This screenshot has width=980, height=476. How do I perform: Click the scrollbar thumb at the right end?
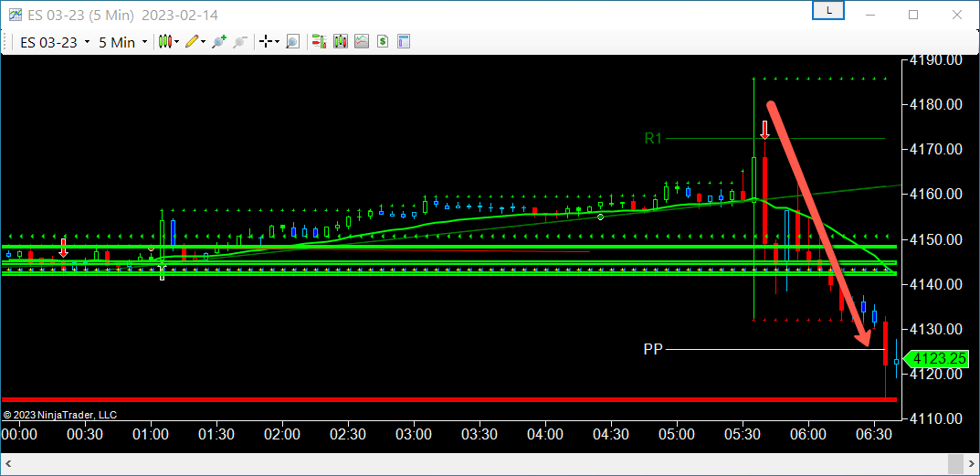[x=955, y=464]
